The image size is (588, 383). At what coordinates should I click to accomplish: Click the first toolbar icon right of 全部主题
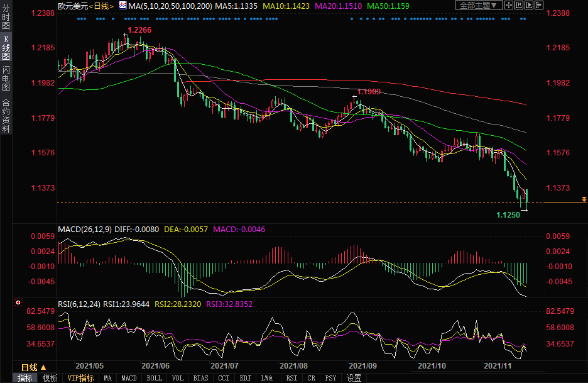pos(510,5)
